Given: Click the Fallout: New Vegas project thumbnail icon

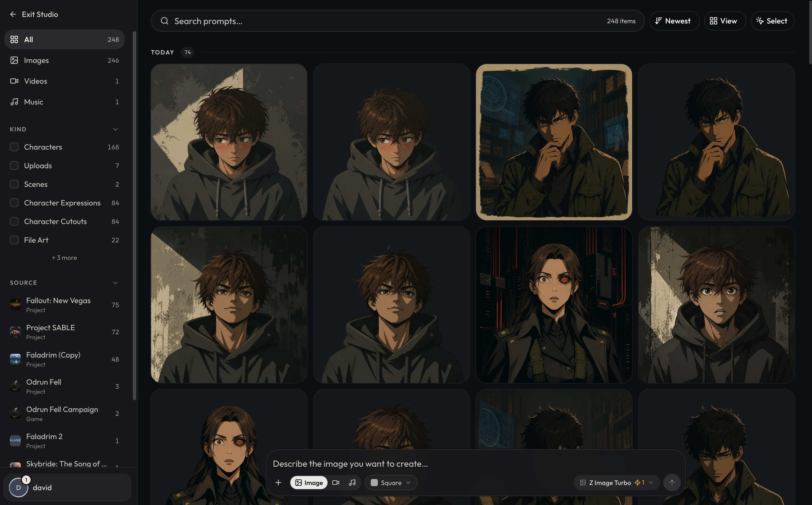Looking at the screenshot, I should tap(15, 304).
